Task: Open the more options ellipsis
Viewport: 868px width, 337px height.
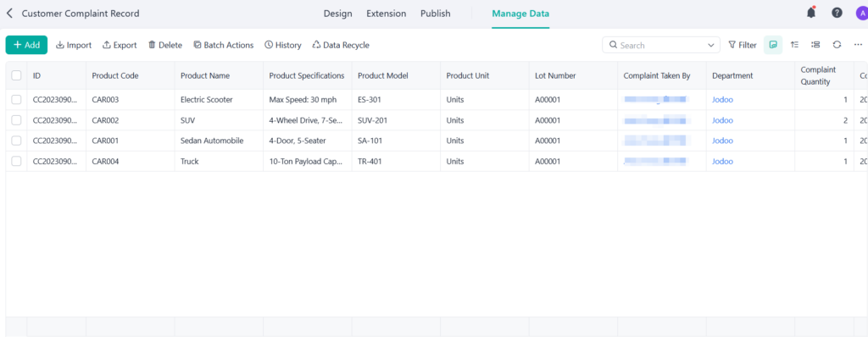Action: pyautogui.click(x=858, y=45)
